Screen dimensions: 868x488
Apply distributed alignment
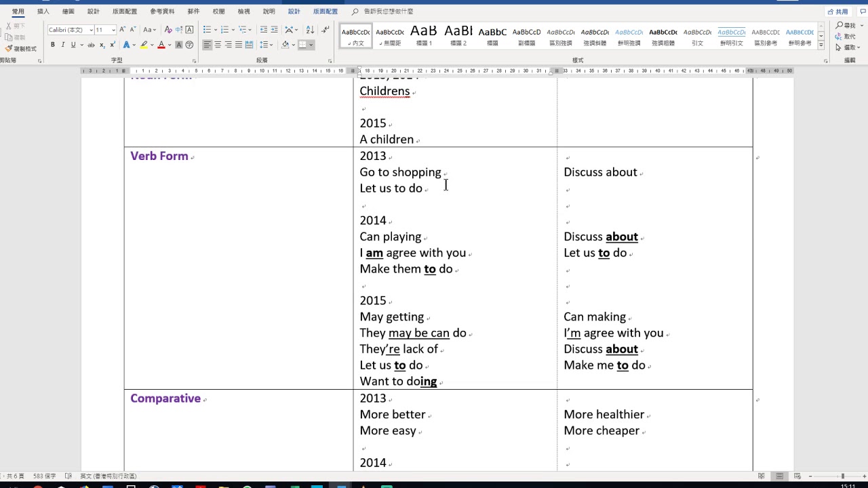pyautogui.click(x=249, y=45)
